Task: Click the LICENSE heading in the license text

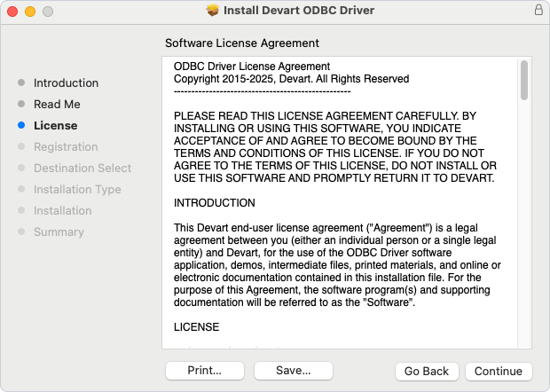Action: (196, 326)
